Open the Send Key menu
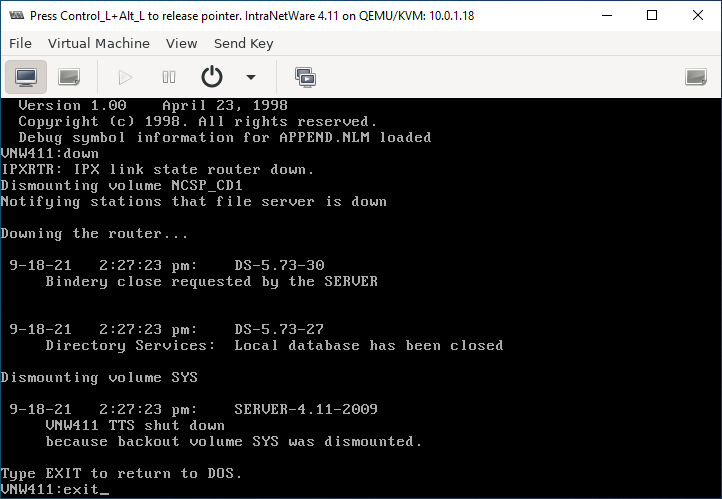This screenshot has width=722, height=499. (244, 43)
